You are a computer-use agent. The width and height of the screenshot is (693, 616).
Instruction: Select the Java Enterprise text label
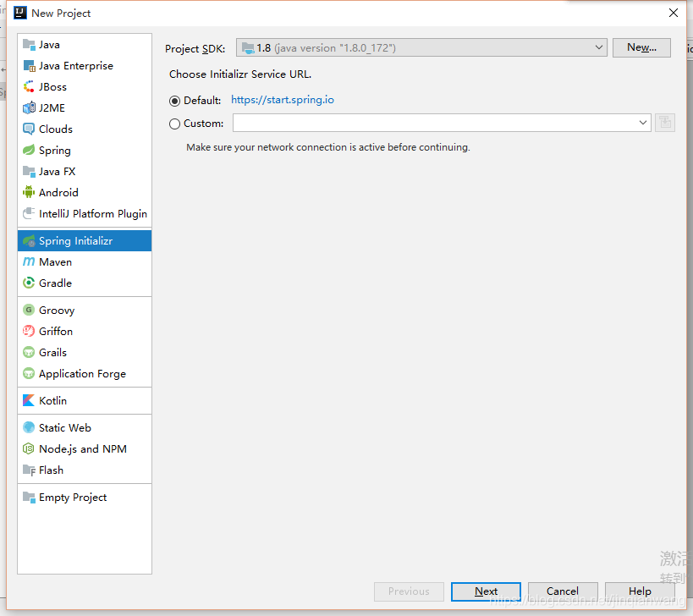(76, 66)
